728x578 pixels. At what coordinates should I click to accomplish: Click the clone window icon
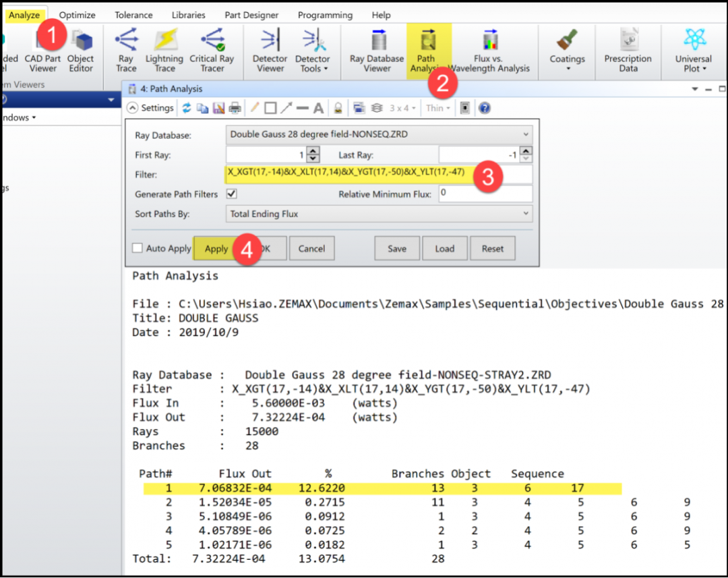click(359, 109)
